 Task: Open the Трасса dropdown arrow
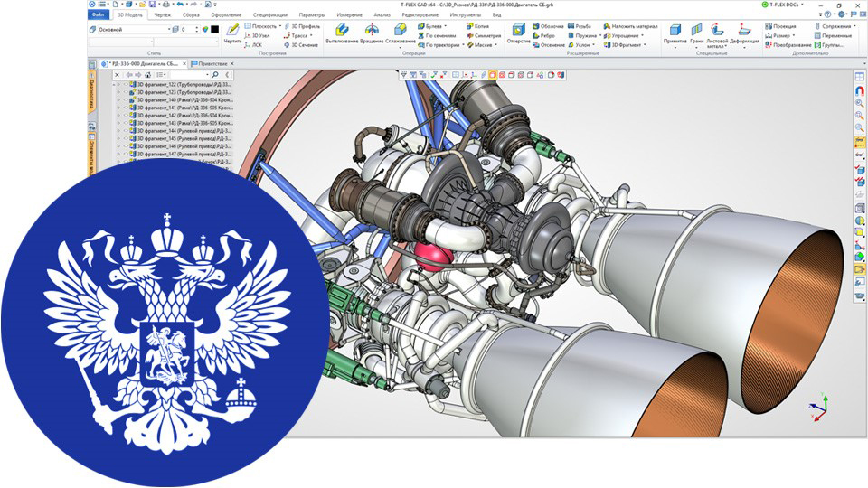(x=312, y=35)
